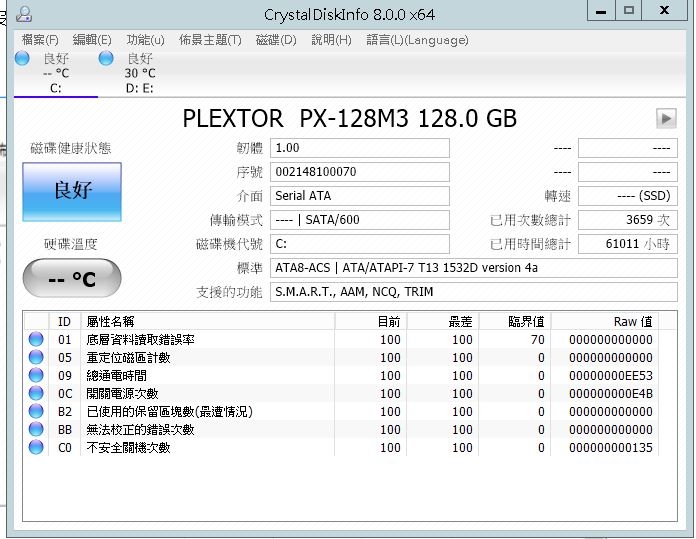Click the 臨界值 column header
Screen dimensions: 696x539
click(x=515, y=321)
